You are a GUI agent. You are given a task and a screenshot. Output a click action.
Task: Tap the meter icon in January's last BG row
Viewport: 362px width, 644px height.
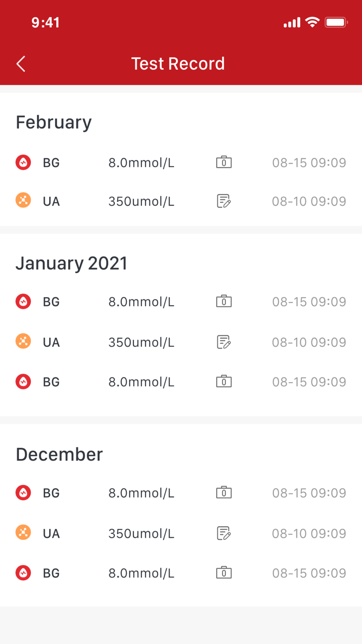click(224, 381)
